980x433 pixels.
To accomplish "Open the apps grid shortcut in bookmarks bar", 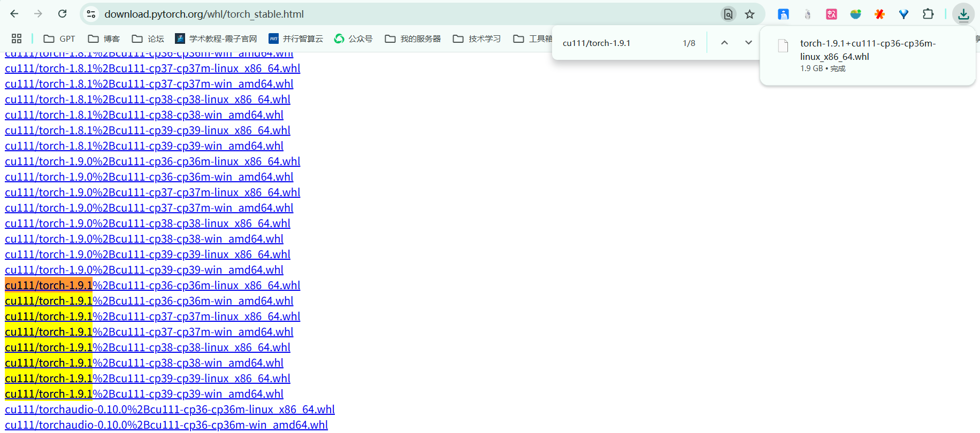I will 17,38.
